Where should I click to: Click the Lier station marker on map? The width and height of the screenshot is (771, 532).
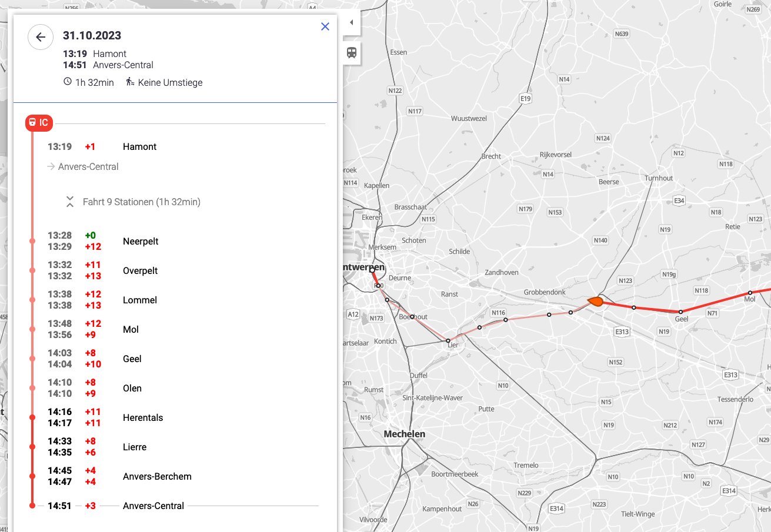[448, 340]
